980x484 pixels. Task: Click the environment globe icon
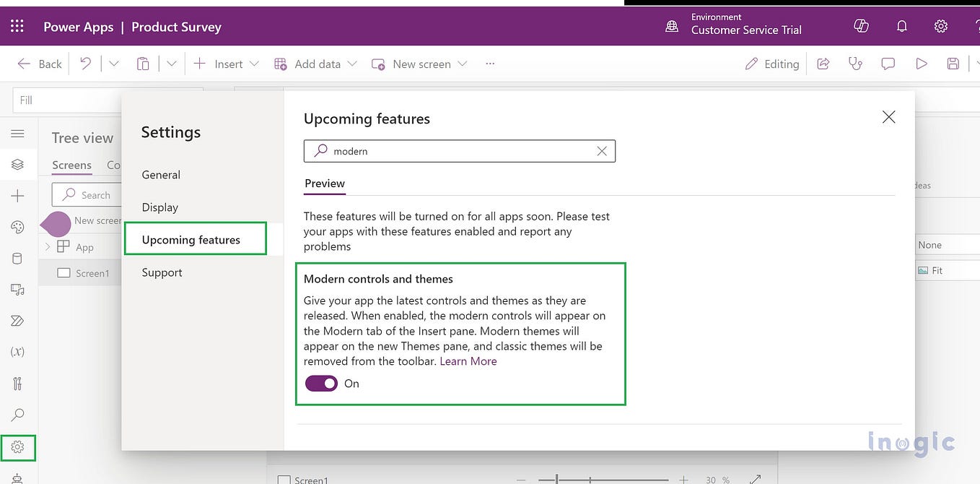pyautogui.click(x=672, y=27)
